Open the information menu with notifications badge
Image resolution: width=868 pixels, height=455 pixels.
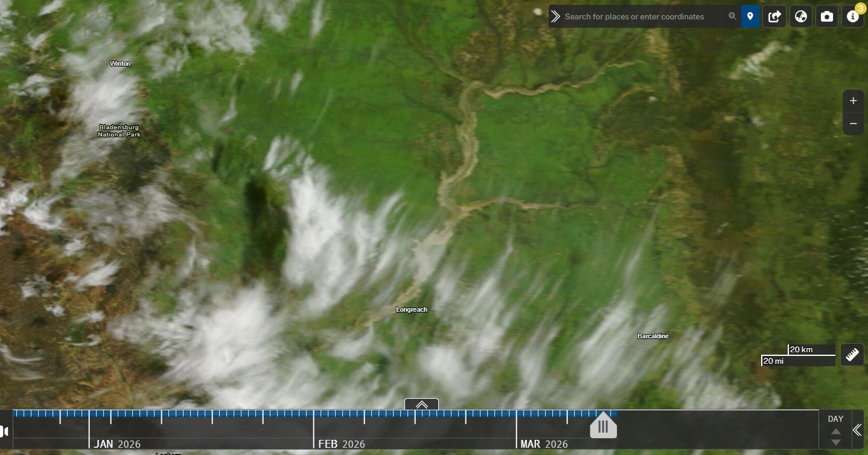click(x=853, y=16)
